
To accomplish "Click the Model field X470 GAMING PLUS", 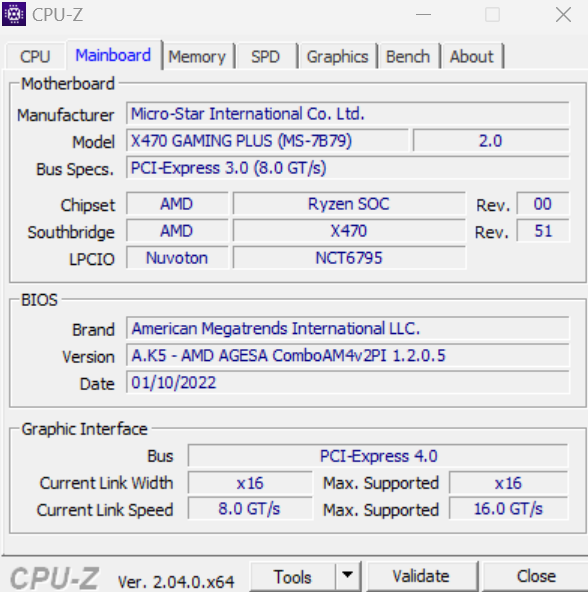I will pyautogui.click(x=267, y=141).
